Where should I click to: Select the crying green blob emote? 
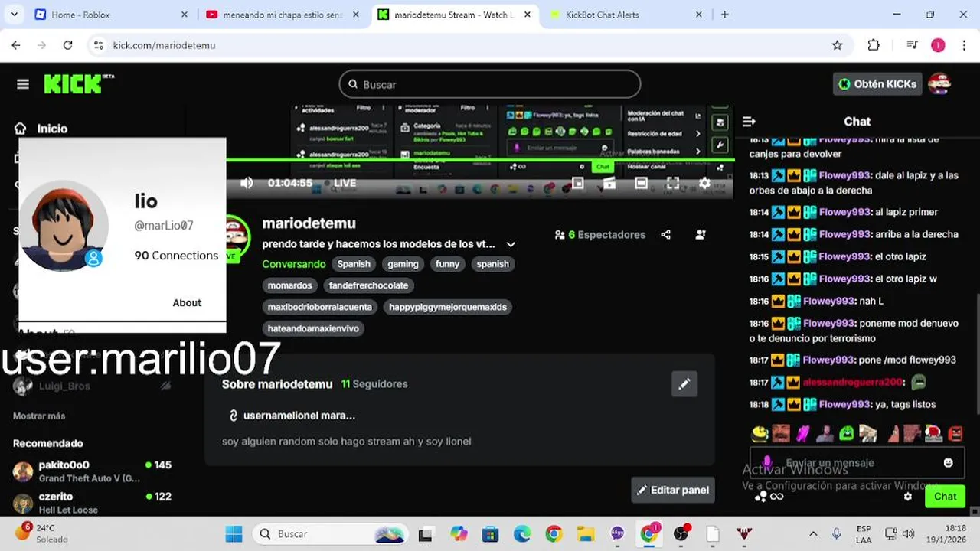coord(846,434)
